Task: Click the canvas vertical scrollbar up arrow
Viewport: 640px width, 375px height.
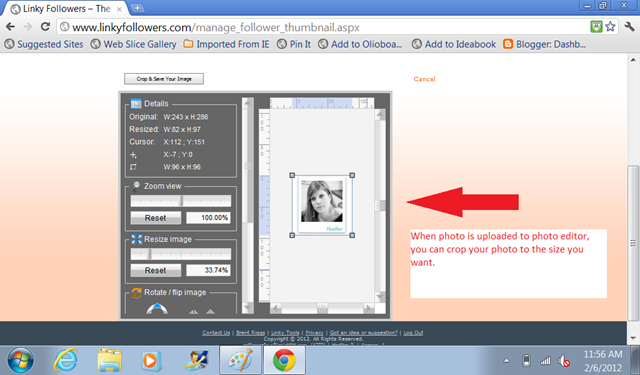Action: pos(380,115)
